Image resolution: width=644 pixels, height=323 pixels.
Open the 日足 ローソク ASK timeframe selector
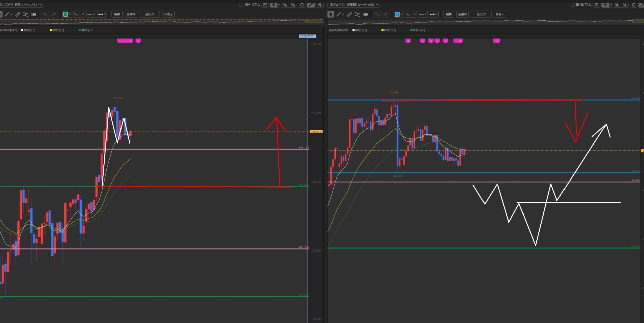coord(21,5)
